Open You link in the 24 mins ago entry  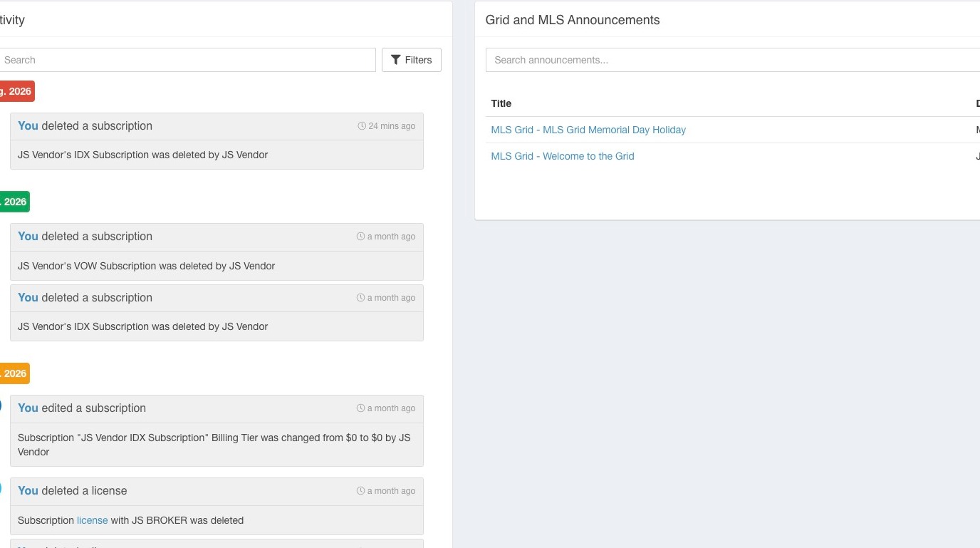[x=28, y=126]
